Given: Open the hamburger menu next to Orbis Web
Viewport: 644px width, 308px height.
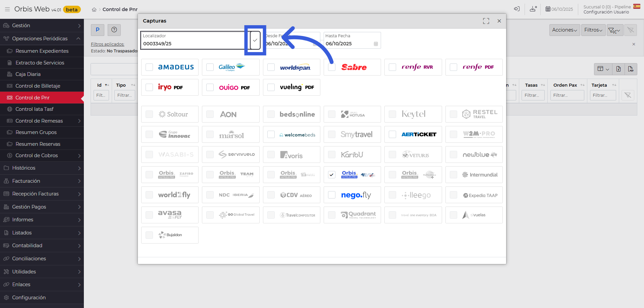Looking at the screenshot, I should click(x=7, y=9).
